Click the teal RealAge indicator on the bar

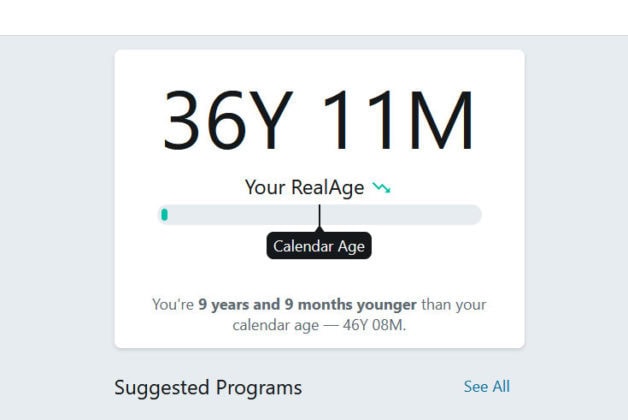tap(165, 214)
